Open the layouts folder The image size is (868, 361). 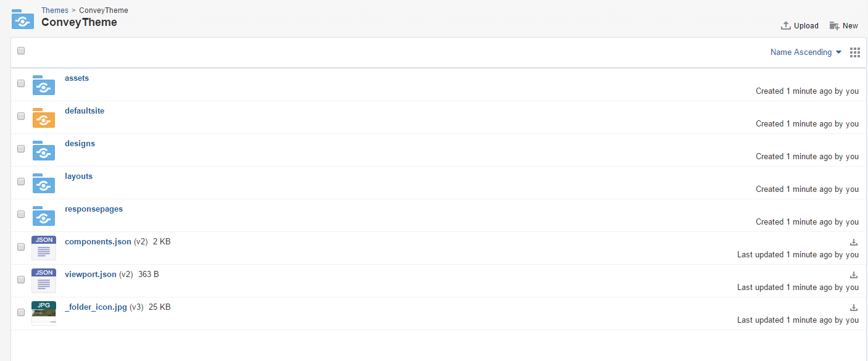[x=78, y=176]
